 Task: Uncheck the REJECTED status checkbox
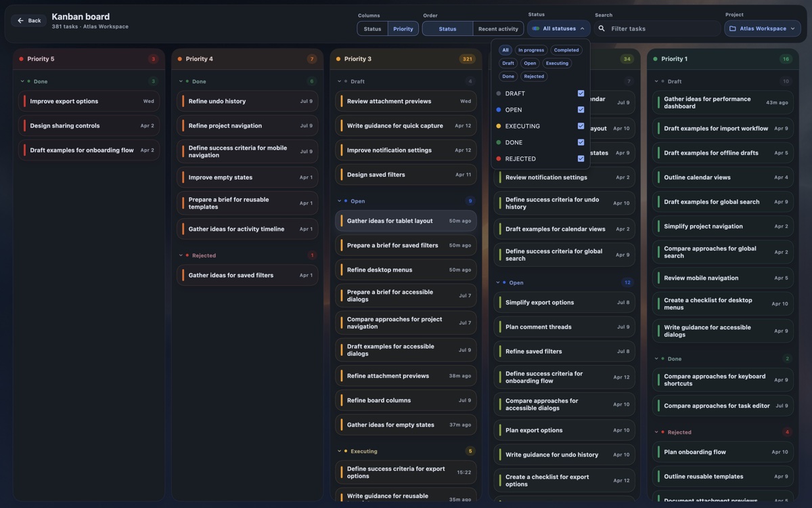(x=581, y=158)
